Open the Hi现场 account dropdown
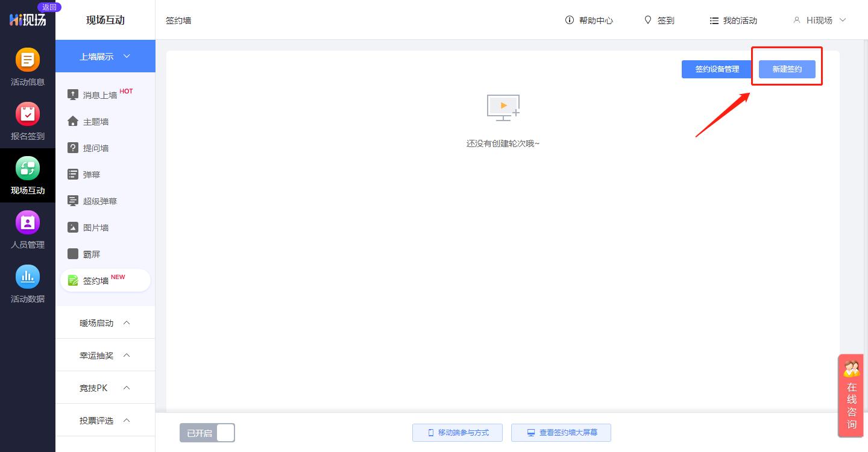The width and height of the screenshot is (868, 452). click(819, 20)
